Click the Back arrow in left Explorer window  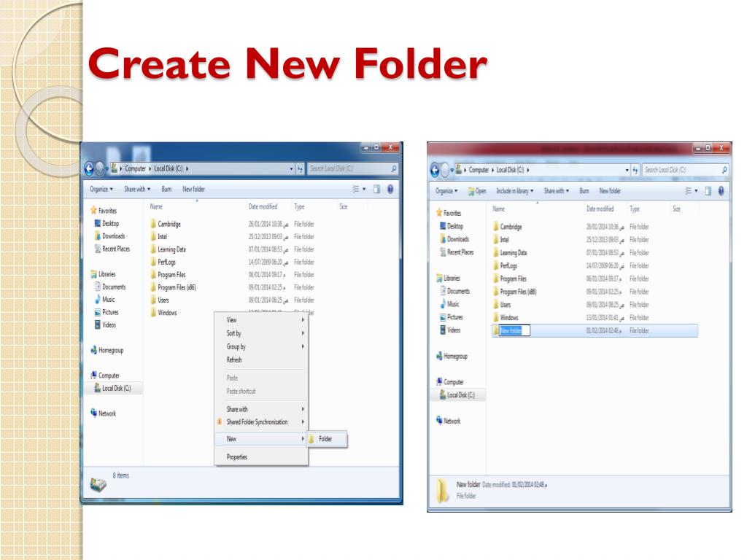point(88,168)
